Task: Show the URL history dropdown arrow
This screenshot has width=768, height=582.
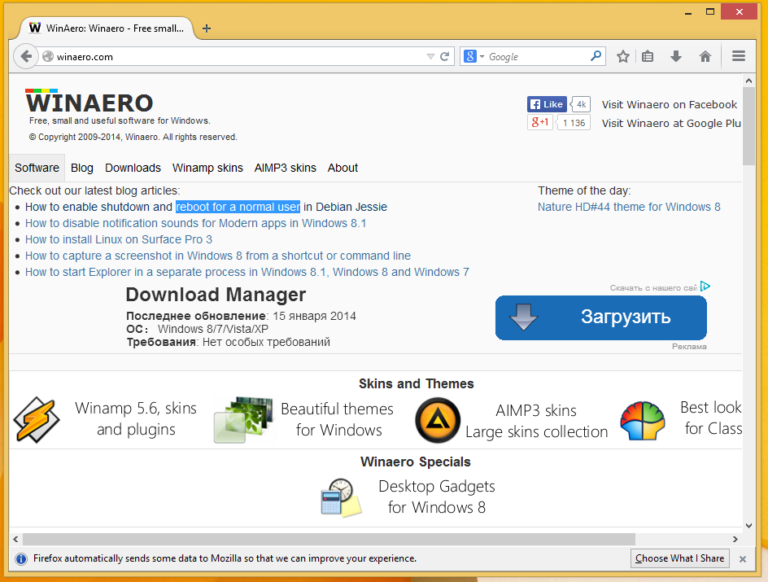Action: [430, 57]
